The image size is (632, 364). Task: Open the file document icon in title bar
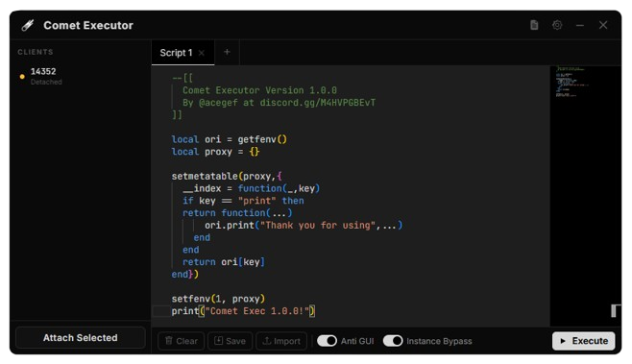click(x=534, y=25)
